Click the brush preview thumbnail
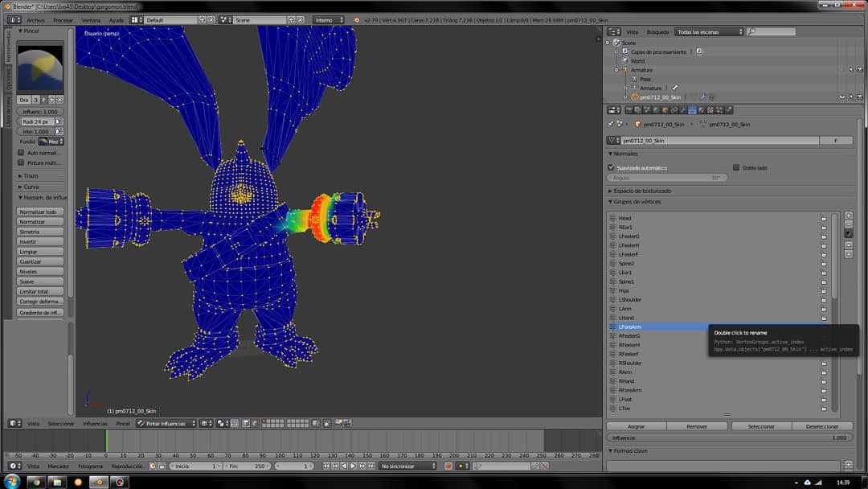Image resolution: width=868 pixels, height=489 pixels. coord(40,68)
